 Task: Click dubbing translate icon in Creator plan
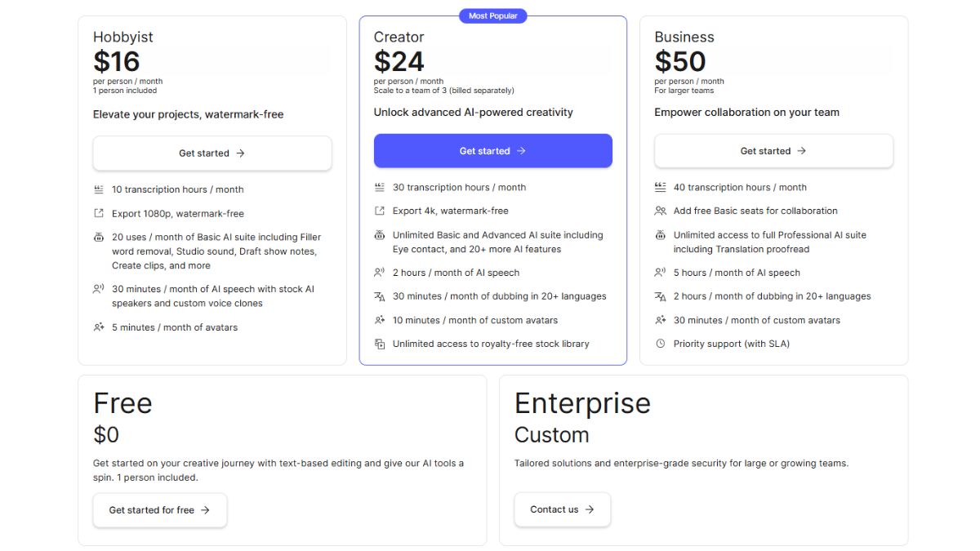pyautogui.click(x=379, y=296)
